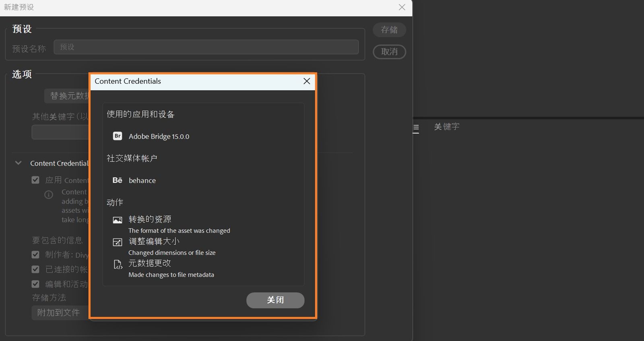Click the behance account name
Viewport: 644px width, 341px height.
142,180
